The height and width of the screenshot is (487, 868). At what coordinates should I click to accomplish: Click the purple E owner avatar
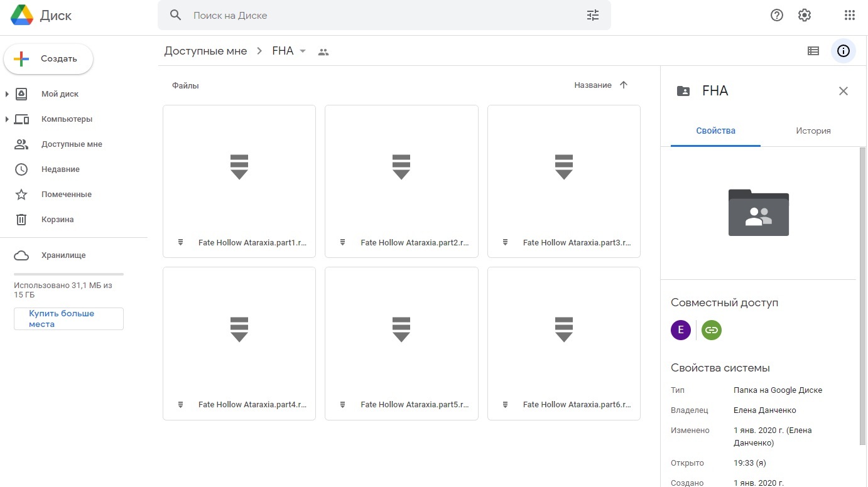(x=681, y=330)
